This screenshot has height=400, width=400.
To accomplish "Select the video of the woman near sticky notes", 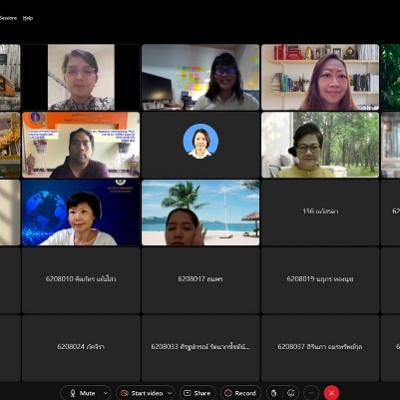I will tap(201, 77).
